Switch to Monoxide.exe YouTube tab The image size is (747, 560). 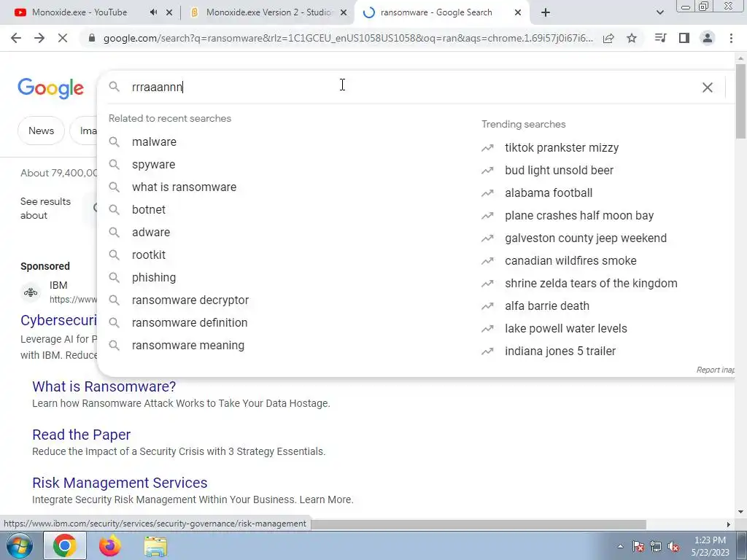[80, 12]
